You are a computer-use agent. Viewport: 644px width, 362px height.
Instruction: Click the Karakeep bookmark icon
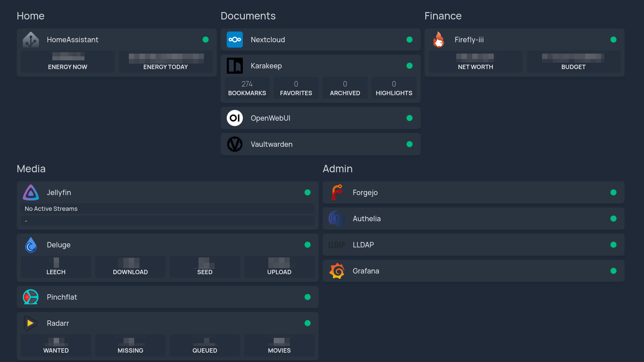235,66
